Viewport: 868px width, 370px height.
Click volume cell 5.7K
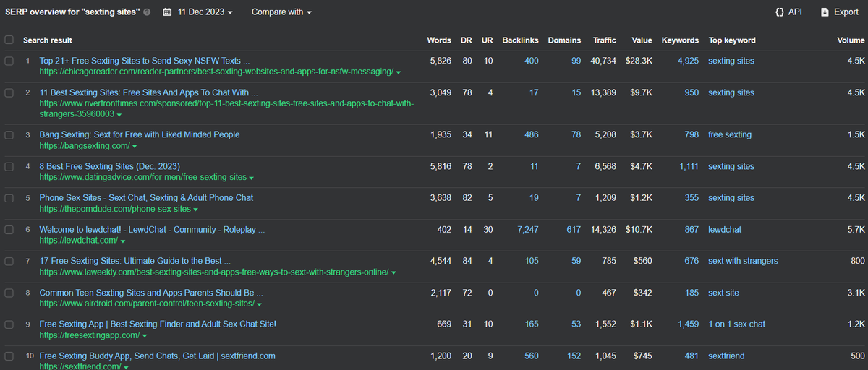pos(856,230)
